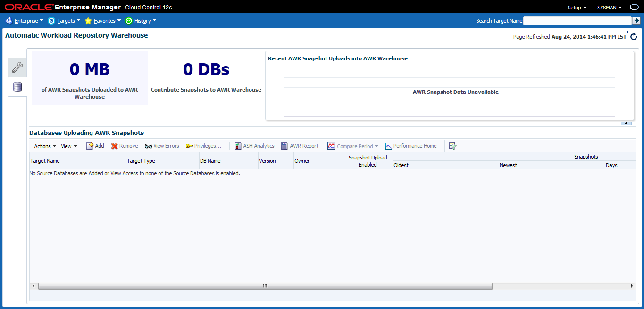
Task: Expand the View dropdown
Action: (x=69, y=146)
